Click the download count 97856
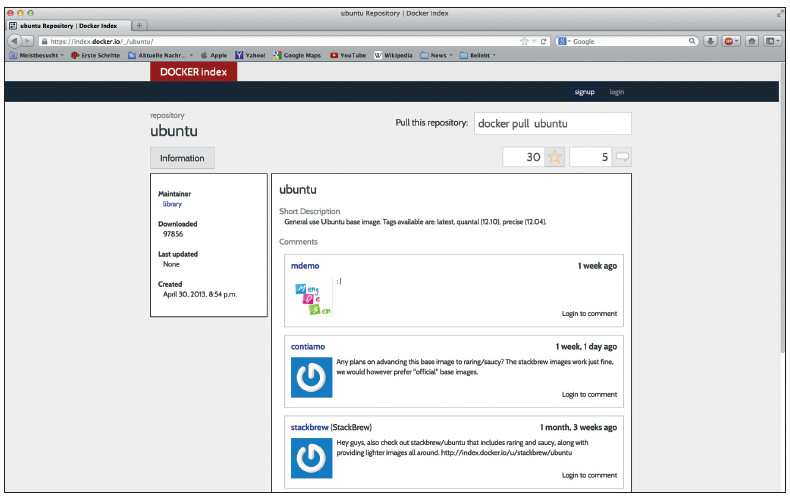The width and height of the screenshot is (790, 502). pyautogui.click(x=173, y=234)
